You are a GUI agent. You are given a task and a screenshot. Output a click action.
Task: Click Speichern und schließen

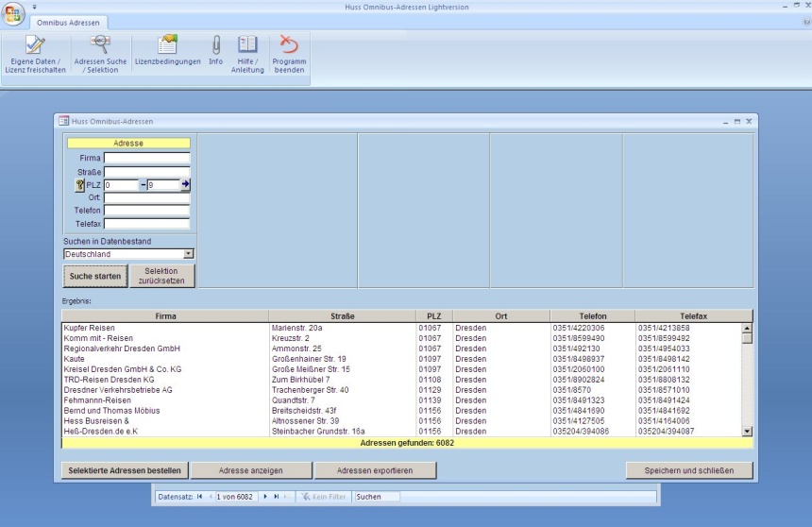coord(688,470)
